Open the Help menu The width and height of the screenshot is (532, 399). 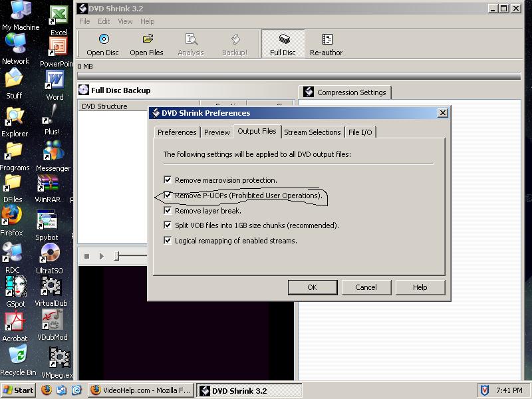click(x=147, y=21)
